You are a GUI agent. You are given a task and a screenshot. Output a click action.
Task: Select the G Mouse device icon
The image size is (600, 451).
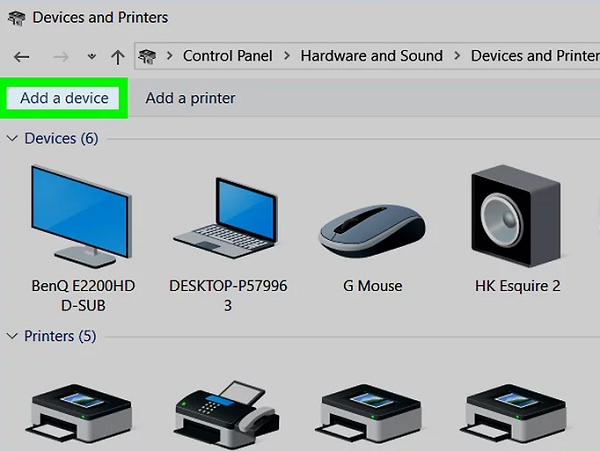pos(372,231)
